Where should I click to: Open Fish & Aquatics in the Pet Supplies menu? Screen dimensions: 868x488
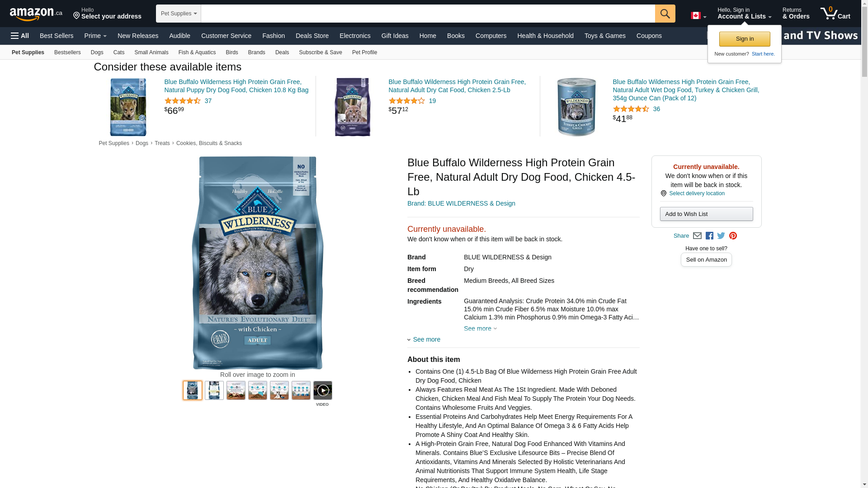(x=197, y=52)
